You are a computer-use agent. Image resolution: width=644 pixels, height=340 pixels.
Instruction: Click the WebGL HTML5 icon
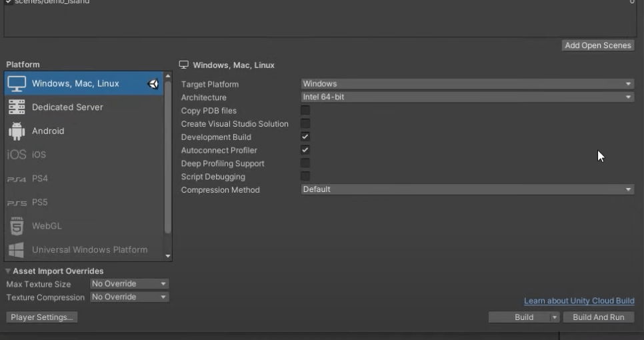(x=17, y=226)
